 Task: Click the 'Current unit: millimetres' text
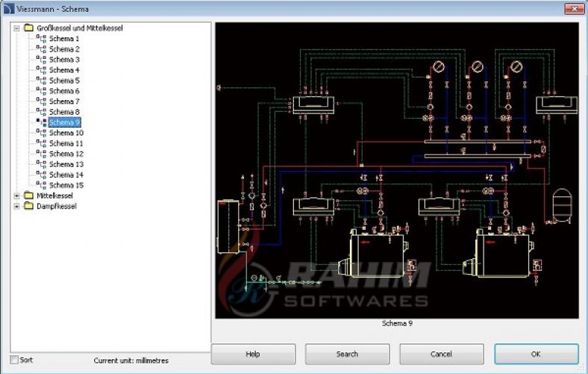131,361
